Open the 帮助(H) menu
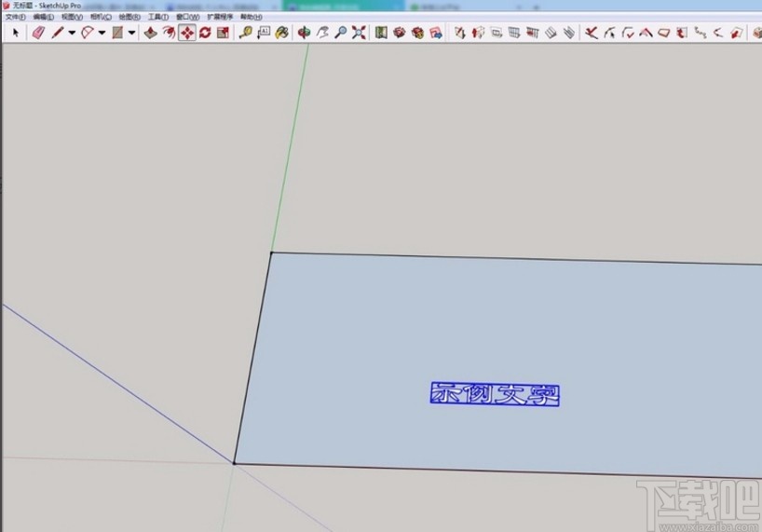Screen dimensions: 762x532 [252, 17]
